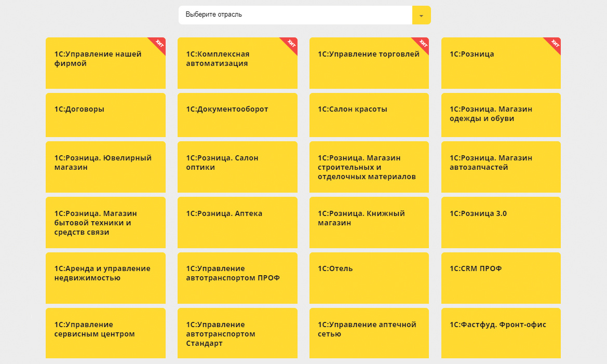
Task: Open the industry dropdown arrow button
Action: tap(421, 15)
